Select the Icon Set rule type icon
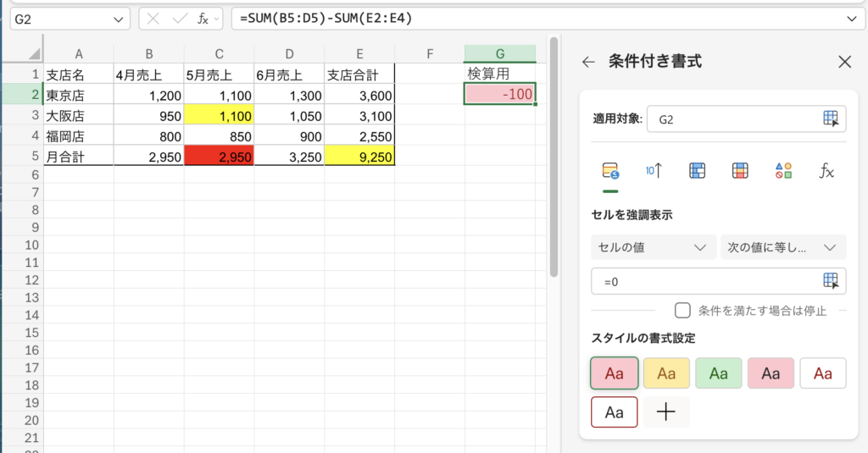This screenshot has height=453, width=868. (x=783, y=171)
